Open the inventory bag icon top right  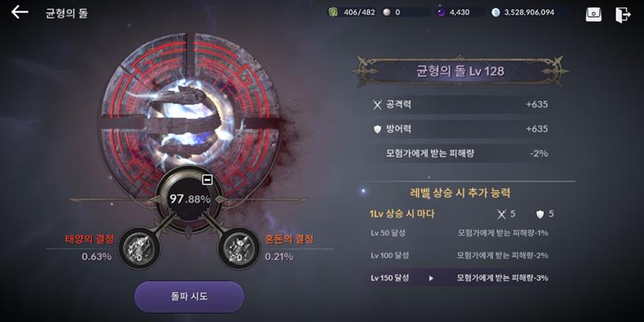tap(593, 14)
